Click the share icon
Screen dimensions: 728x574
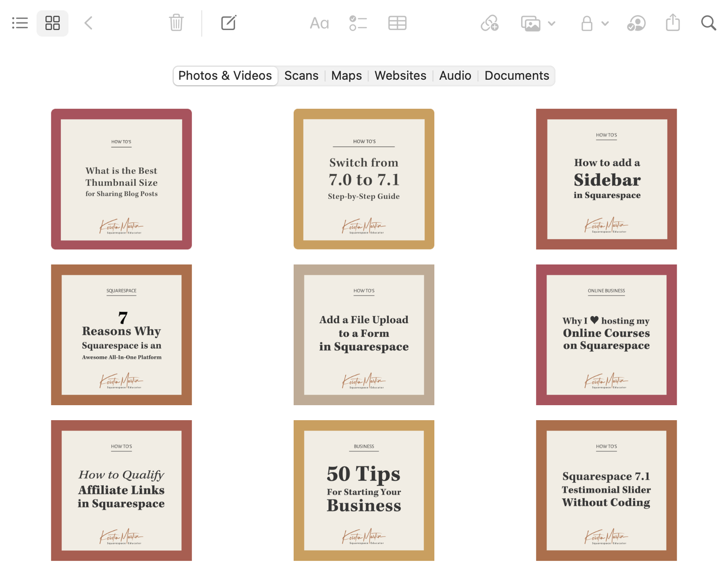[x=673, y=22]
